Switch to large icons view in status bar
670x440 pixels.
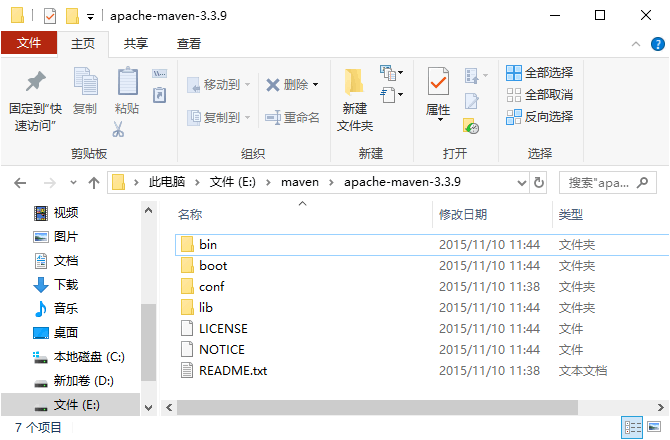[x=655, y=428]
